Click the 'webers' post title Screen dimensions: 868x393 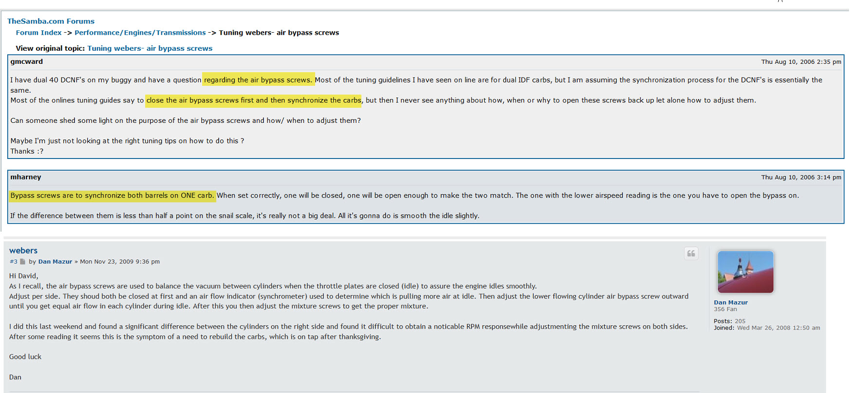23,251
